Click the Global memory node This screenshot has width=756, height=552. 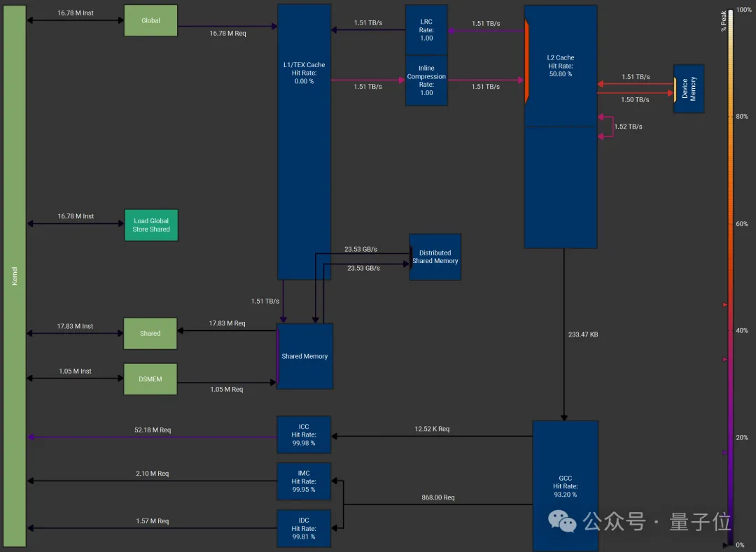150,20
